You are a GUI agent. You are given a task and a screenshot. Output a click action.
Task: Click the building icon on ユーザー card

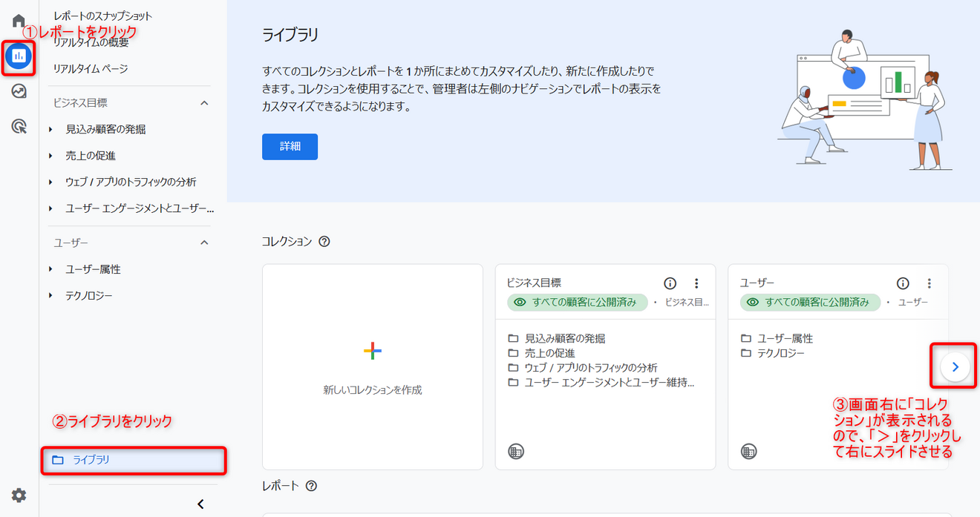(x=749, y=451)
